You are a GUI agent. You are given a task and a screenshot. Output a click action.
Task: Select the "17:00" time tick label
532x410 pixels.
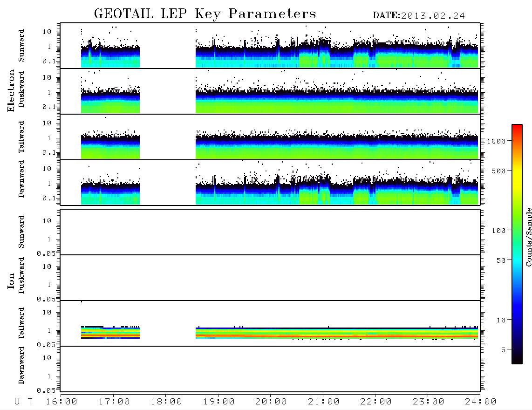pyautogui.click(x=114, y=402)
